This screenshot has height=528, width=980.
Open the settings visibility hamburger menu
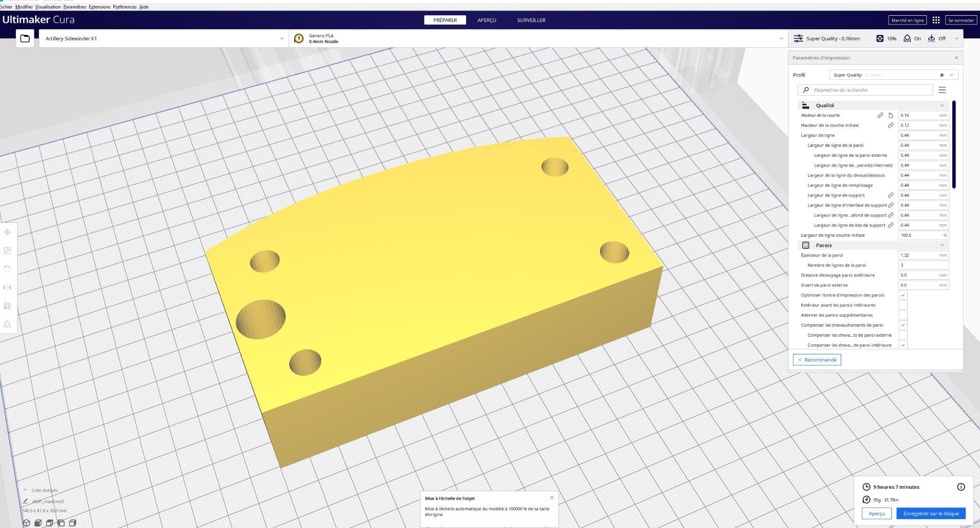(x=942, y=90)
